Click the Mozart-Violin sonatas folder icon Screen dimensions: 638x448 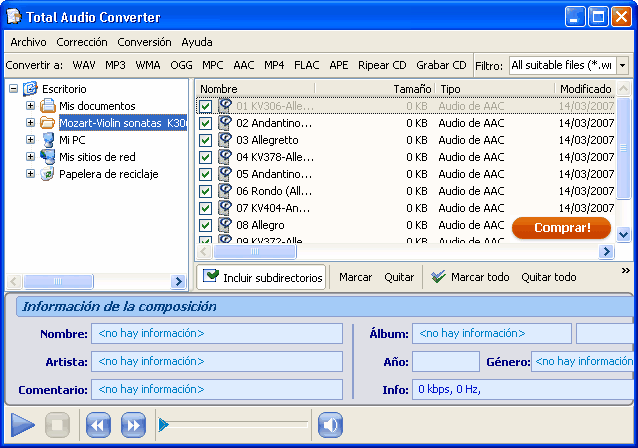tap(48, 123)
